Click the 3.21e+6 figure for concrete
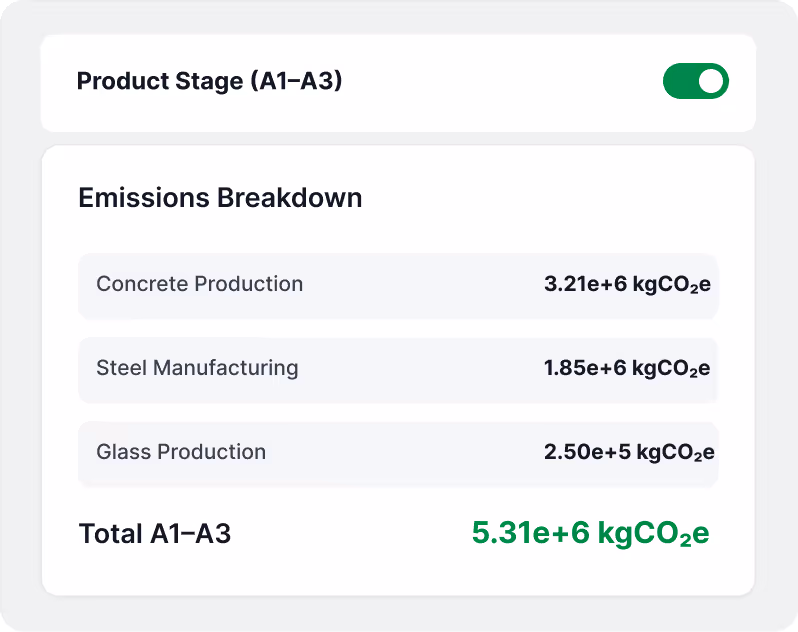 click(x=585, y=284)
